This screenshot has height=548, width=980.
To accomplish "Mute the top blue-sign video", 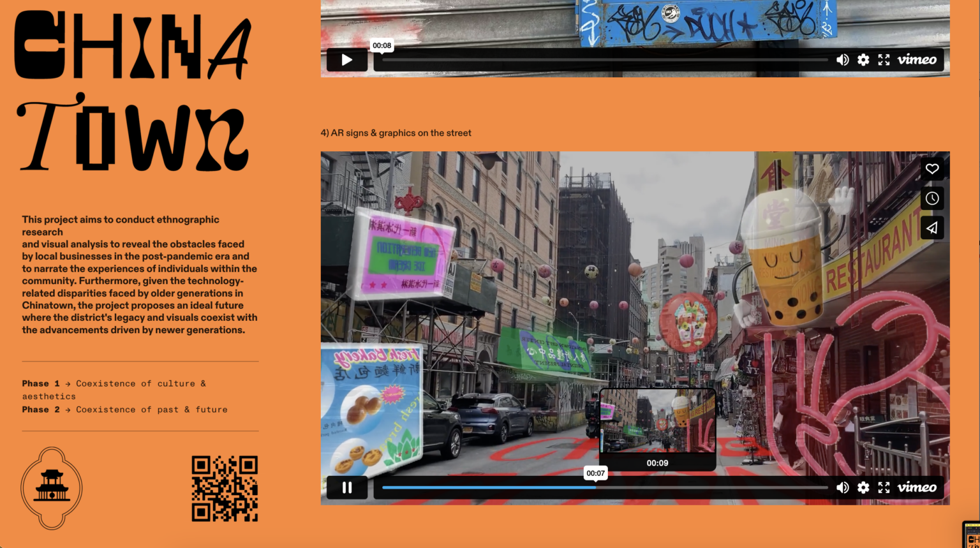I will point(842,59).
